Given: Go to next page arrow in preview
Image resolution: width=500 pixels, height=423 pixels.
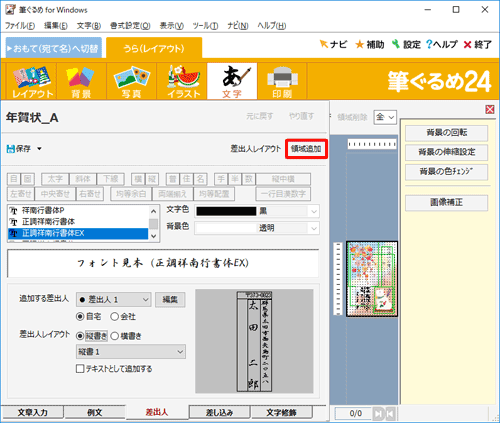Looking at the screenshot, I should coord(378,414).
